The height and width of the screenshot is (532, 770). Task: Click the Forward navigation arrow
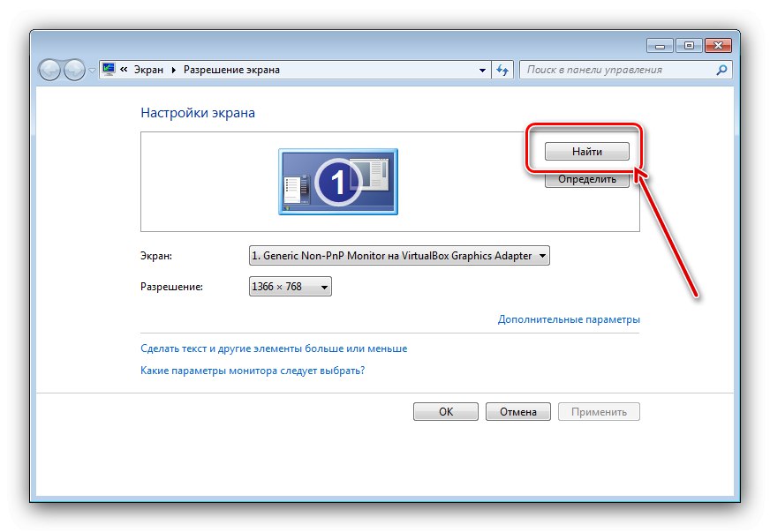click(74, 71)
